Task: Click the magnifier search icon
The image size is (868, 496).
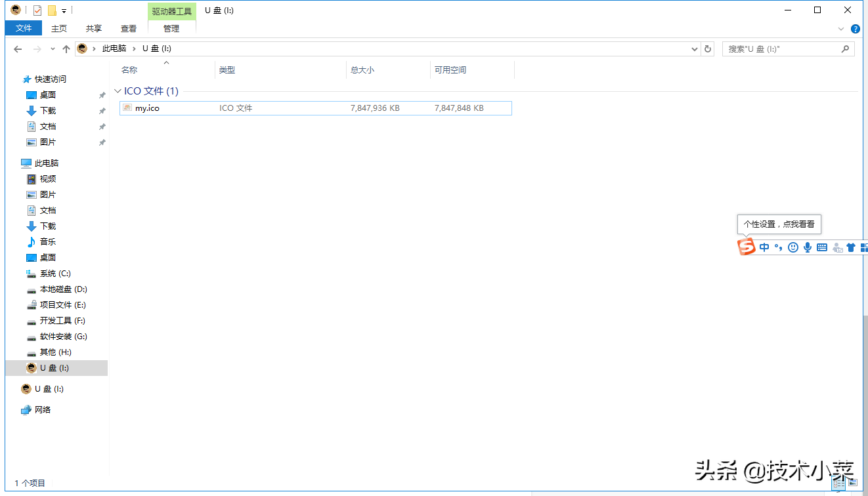Action: click(846, 49)
